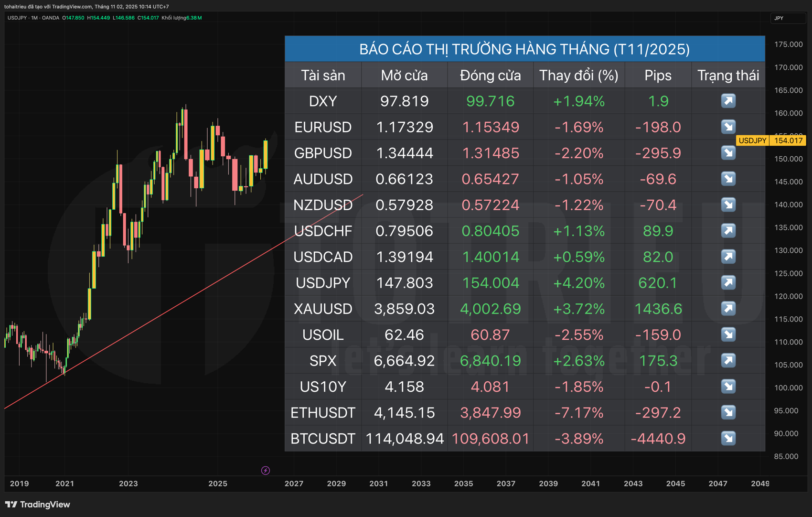The height and width of the screenshot is (517, 812).
Task: Click the GBPUSD down trend arrow icon
Action: point(728,153)
